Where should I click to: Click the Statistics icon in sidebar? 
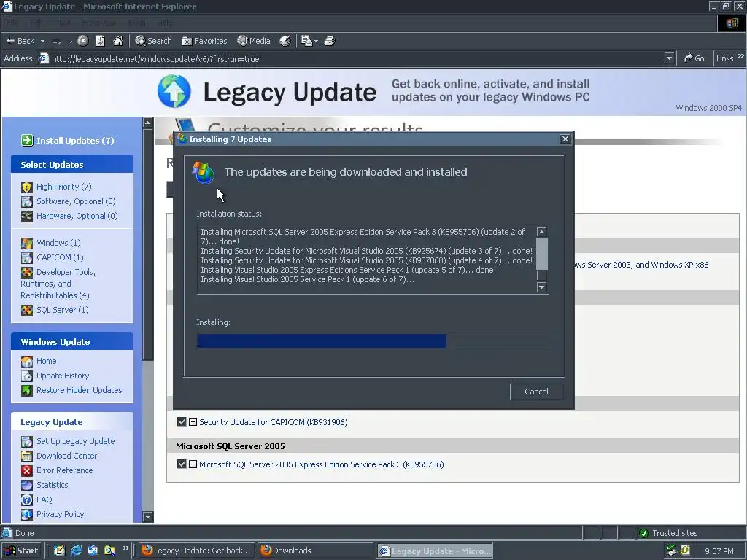pos(27,485)
